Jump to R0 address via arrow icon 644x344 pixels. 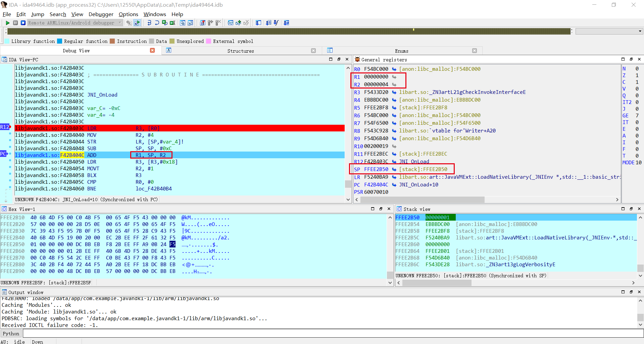coord(394,69)
